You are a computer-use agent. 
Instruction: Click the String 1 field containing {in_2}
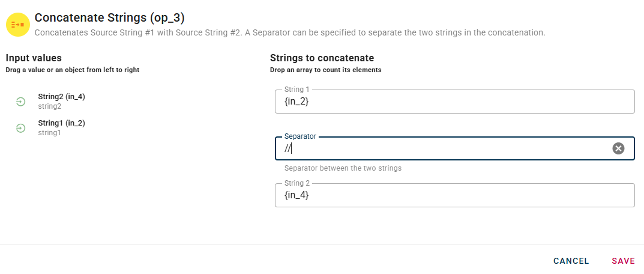(454, 102)
